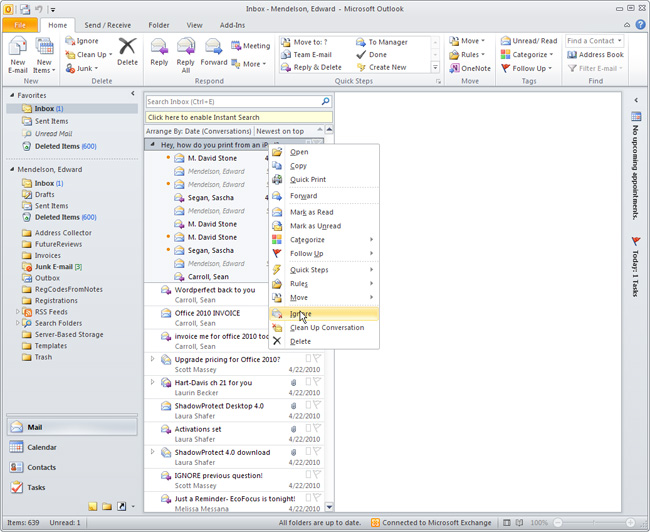Toggle Unread/Read status
Viewport: 650px width, 532px height.
pyautogui.click(x=529, y=41)
